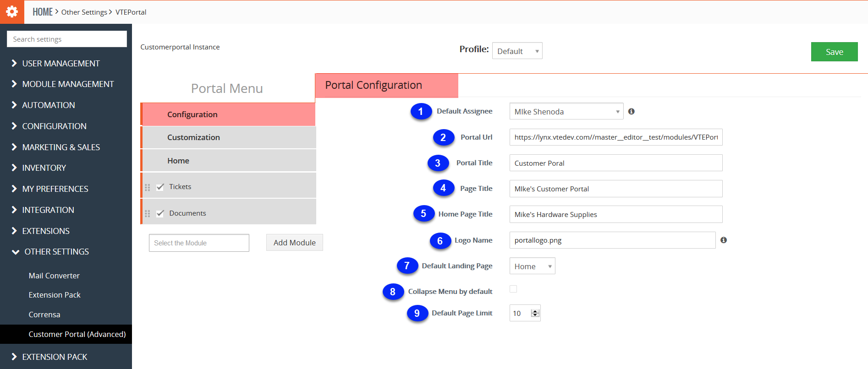Screen dimensions: 868x369
Task: Grab the Documents row drag handle
Action: pyautogui.click(x=148, y=214)
